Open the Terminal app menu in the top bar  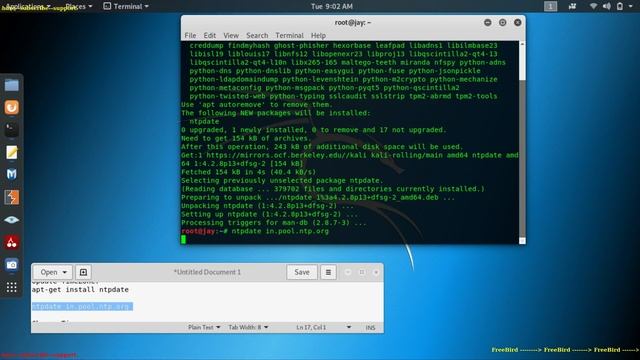126,6
